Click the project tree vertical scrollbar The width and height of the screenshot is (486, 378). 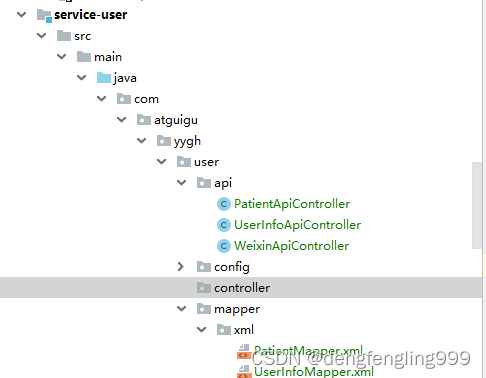[477, 205]
